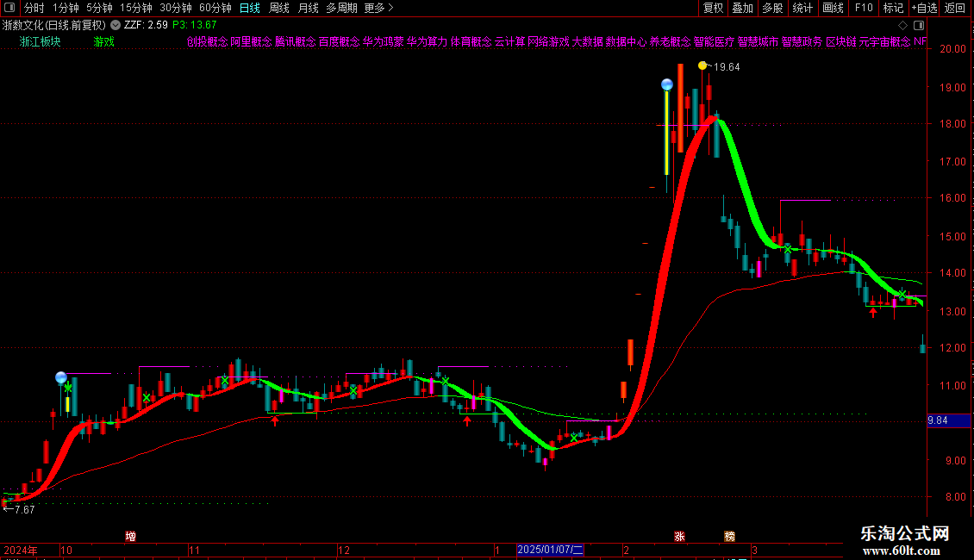974x560 pixels.
Task: Select the 日线 daily chart tab
Action: tap(250, 8)
